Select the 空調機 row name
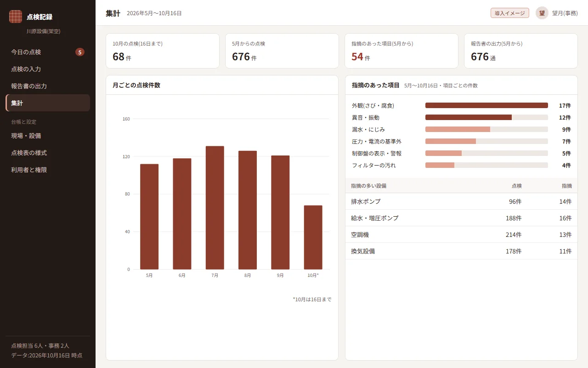Viewport: 588px width, 368px height. pos(360,235)
